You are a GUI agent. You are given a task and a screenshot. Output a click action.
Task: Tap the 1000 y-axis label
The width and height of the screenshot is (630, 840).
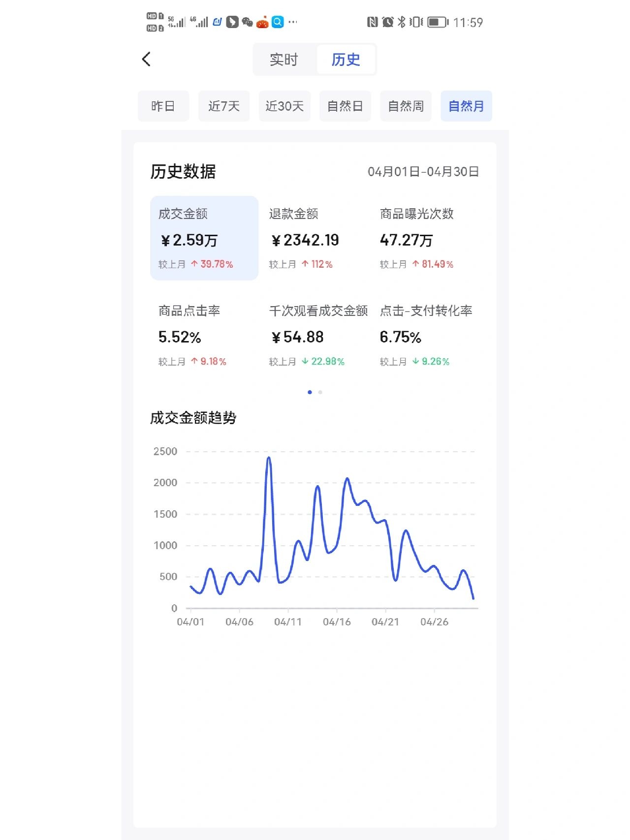(165, 545)
